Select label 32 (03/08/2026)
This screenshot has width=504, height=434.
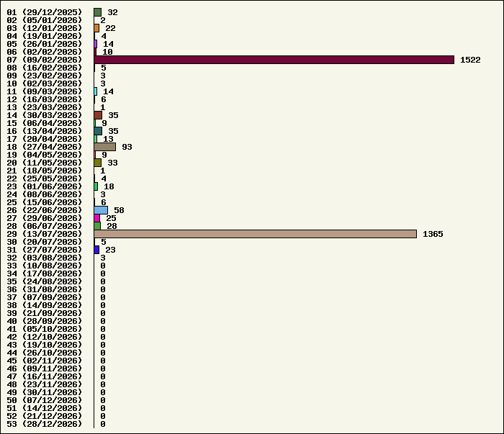click(x=45, y=258)
